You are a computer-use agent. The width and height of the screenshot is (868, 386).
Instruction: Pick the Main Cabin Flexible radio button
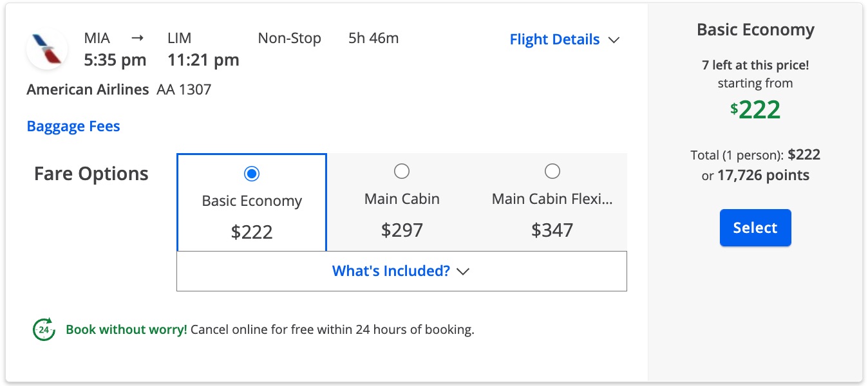(x=552, y=171)
